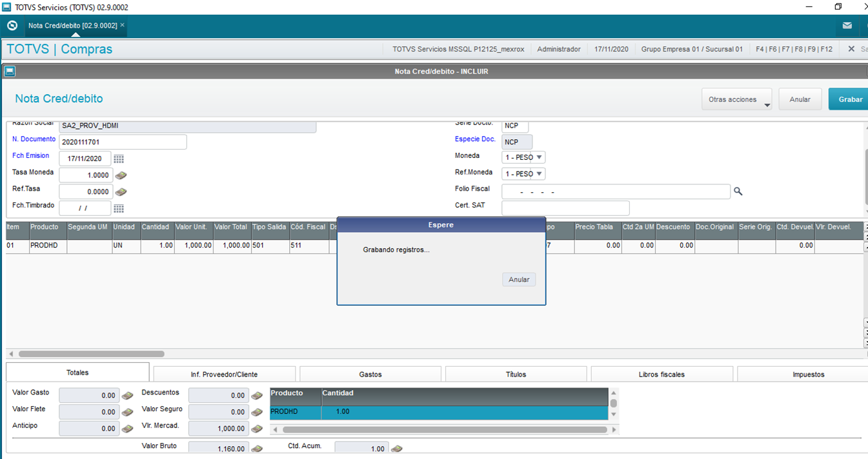Click the Serie Docto. NCP field
The height and width of the screenshot is (459, 868).
515,126
